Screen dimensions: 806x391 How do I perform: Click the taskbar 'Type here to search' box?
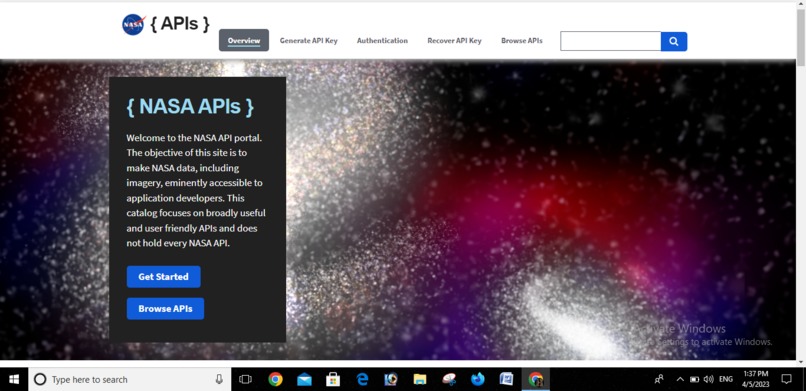130,379
